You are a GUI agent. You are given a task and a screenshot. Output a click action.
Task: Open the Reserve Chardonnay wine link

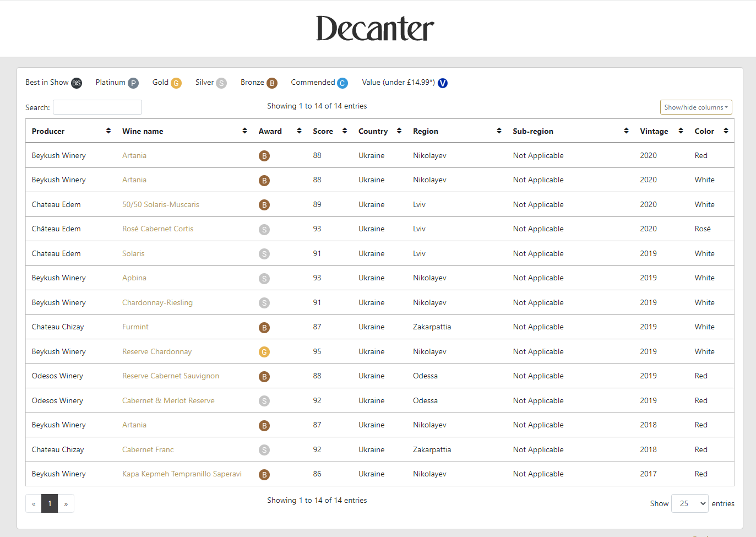(x=157, y=351)
